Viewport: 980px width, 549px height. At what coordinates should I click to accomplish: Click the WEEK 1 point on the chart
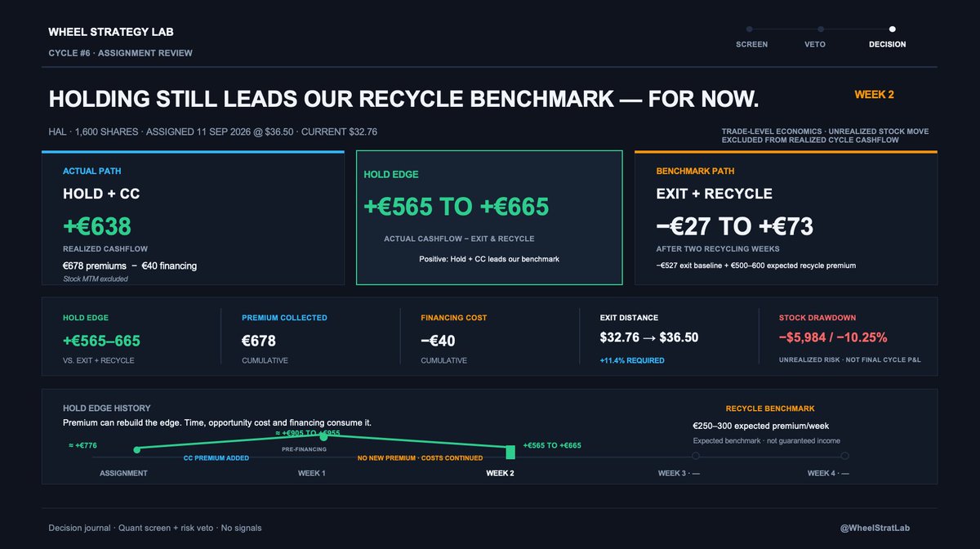323,438
